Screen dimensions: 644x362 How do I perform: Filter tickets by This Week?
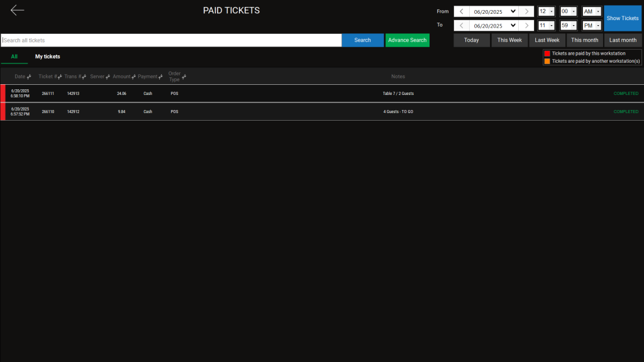point(509,40)
